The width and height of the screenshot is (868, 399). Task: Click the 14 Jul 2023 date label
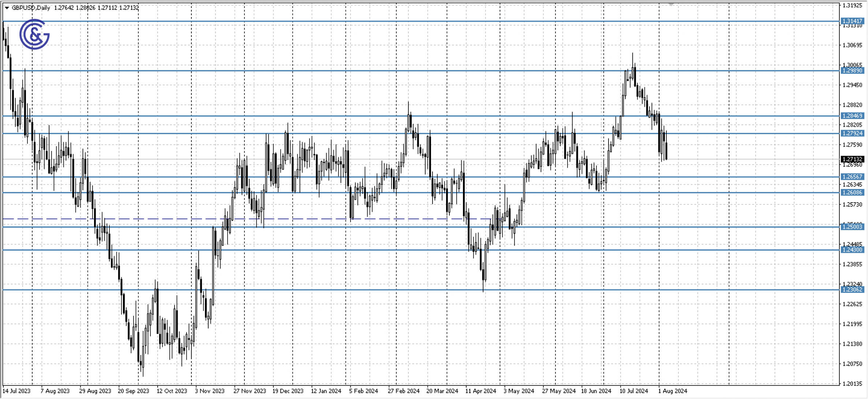pos(17,391)
